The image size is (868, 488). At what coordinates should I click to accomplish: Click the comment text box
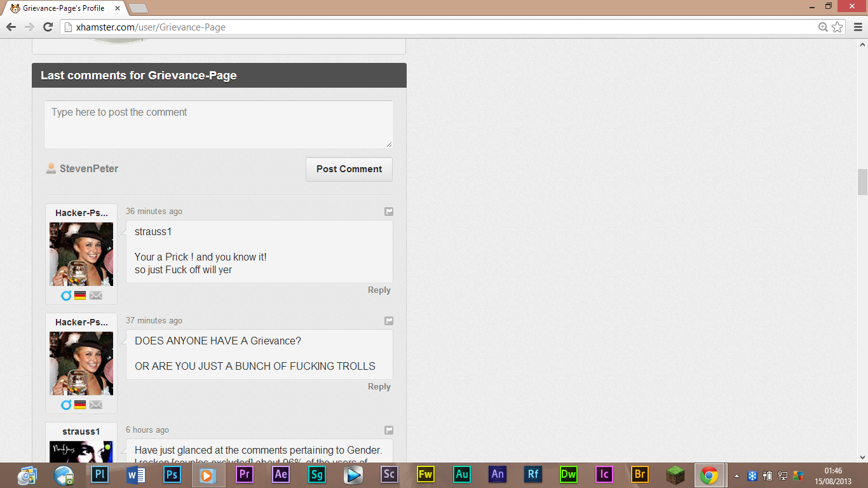tap(219, 125)
